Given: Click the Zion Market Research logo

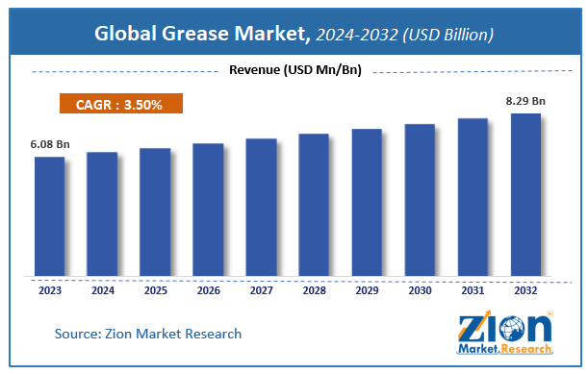Looking at the screenshot, I should (x=504, y=333).
